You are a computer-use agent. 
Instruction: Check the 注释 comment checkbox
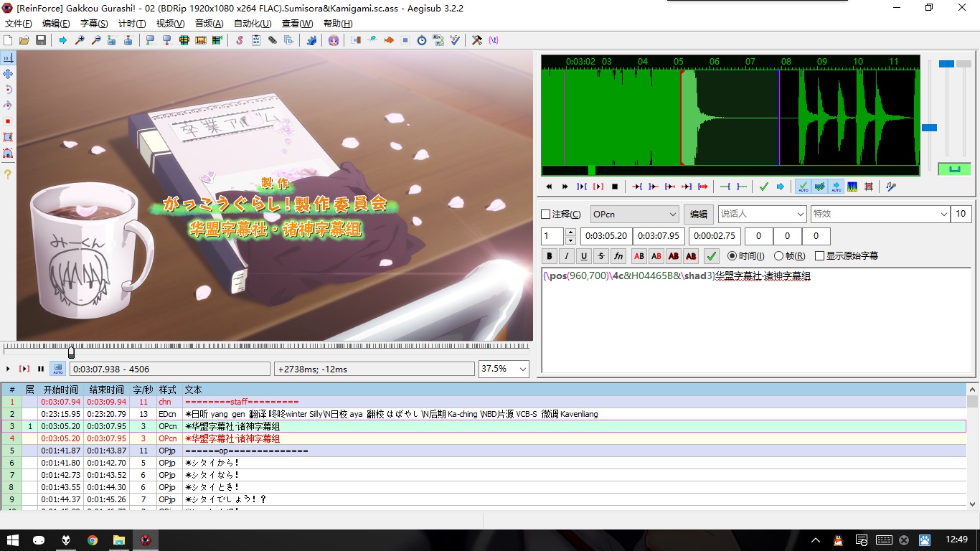coord(545,215)
